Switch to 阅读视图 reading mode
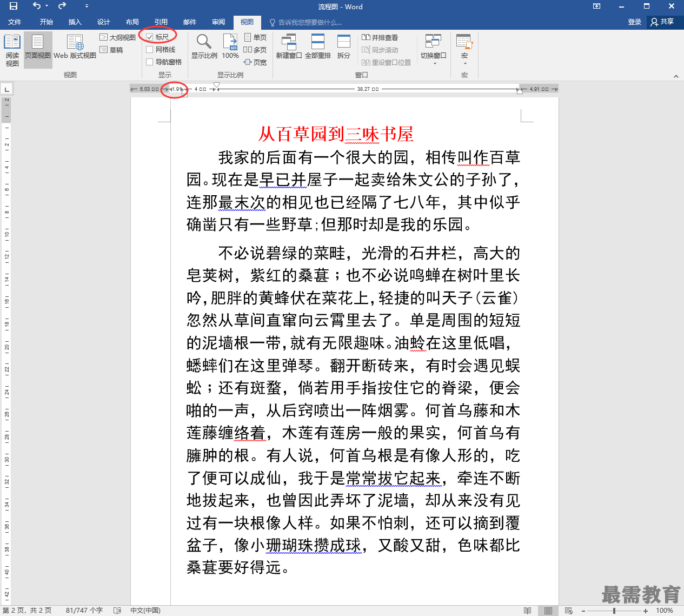Viewport: 684px width, 616px height. (x=12, y=50)
